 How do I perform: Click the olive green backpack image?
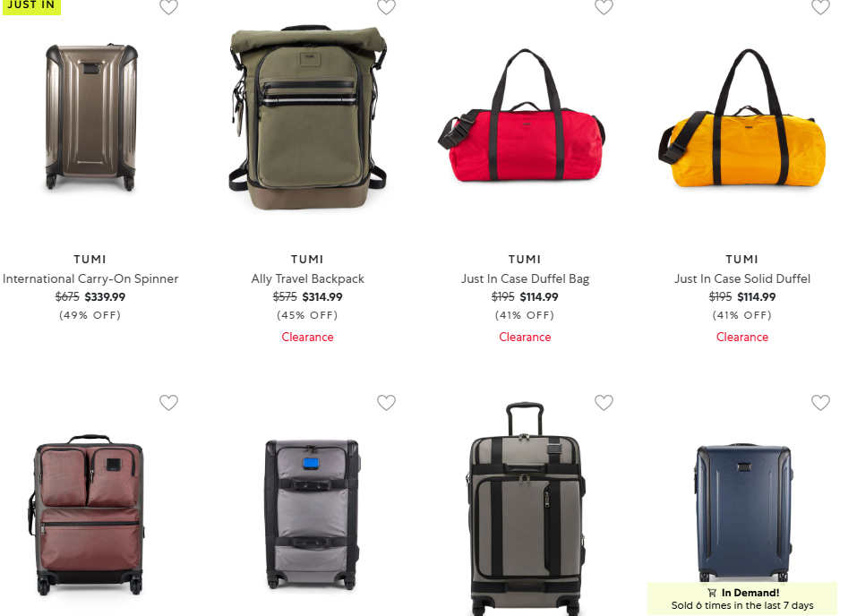[x=307, y=117]
